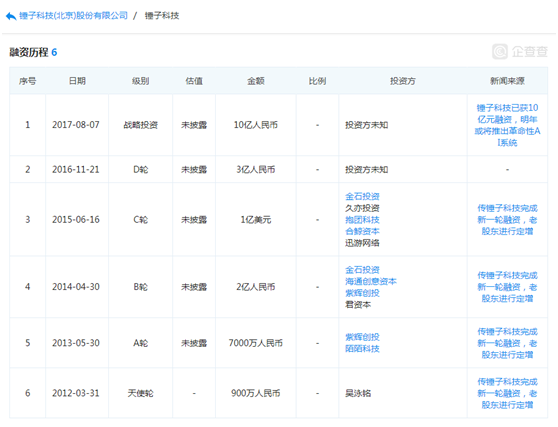Click amount cell 1亿美元

point(256,220)
